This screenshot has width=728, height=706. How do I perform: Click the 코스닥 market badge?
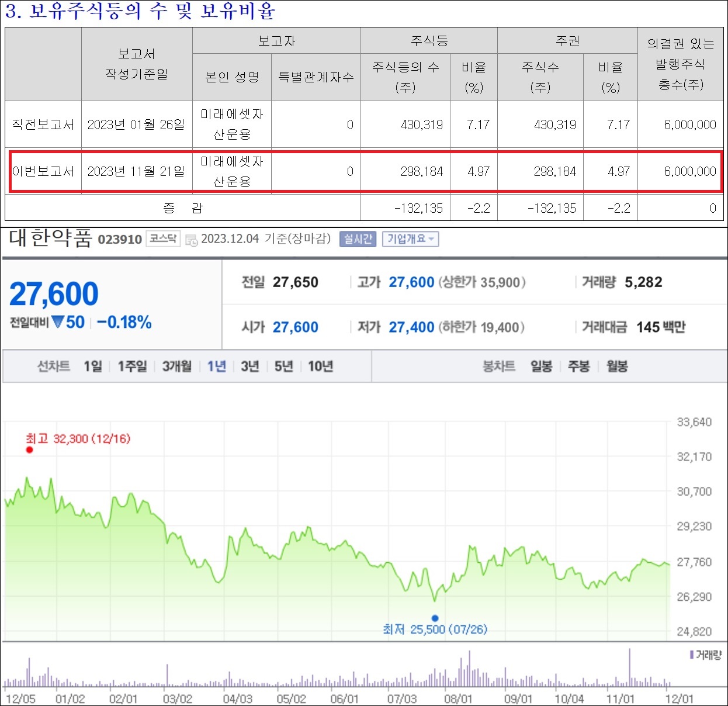[x=163, y=238]
